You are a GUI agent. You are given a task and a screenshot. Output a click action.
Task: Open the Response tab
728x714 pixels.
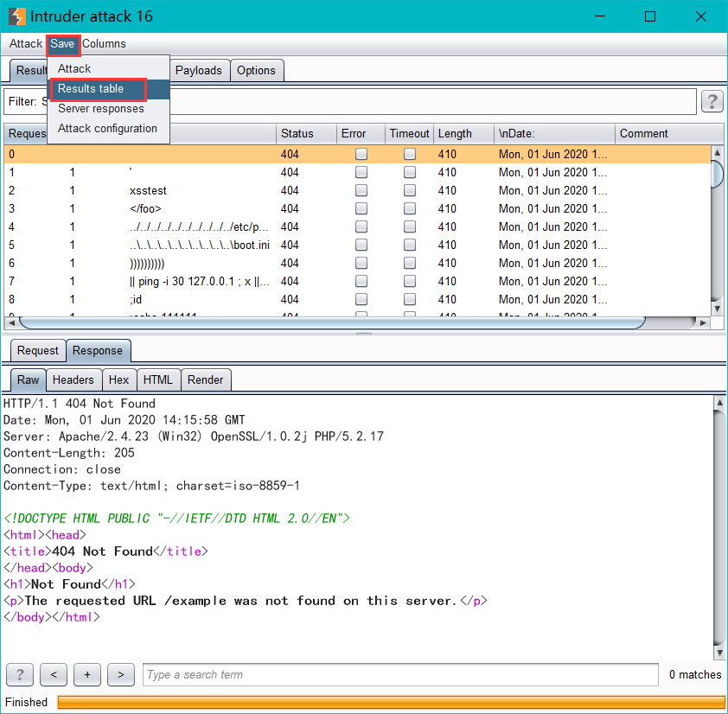point(98,350)
